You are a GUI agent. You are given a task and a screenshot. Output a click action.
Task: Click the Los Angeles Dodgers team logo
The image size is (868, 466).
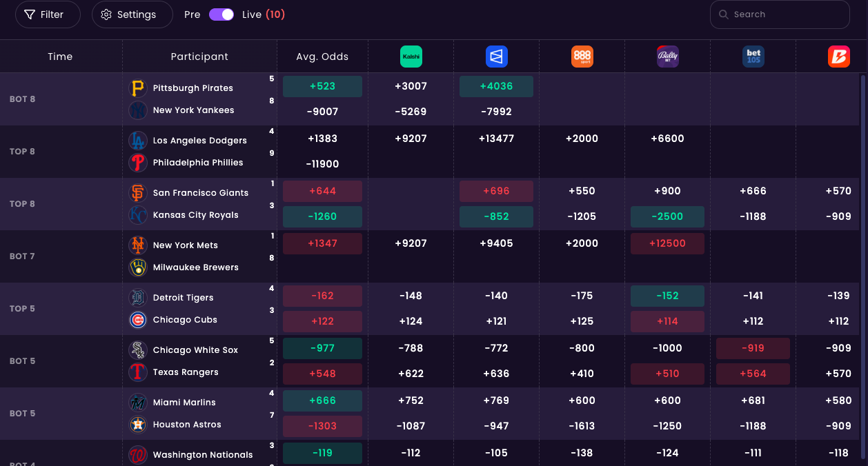coord(138,141)
